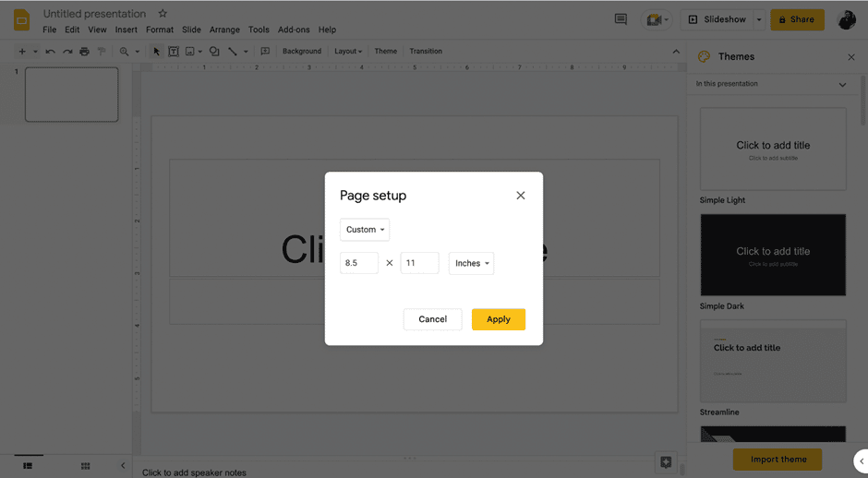Collapse the In this presentation section
The image size is (868, 478).
[842, 85]
